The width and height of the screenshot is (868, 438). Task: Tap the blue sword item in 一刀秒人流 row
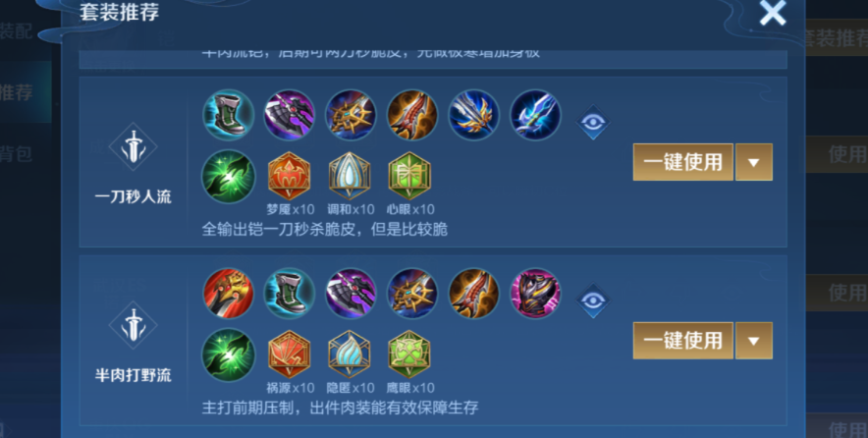[x=535, y=115]
